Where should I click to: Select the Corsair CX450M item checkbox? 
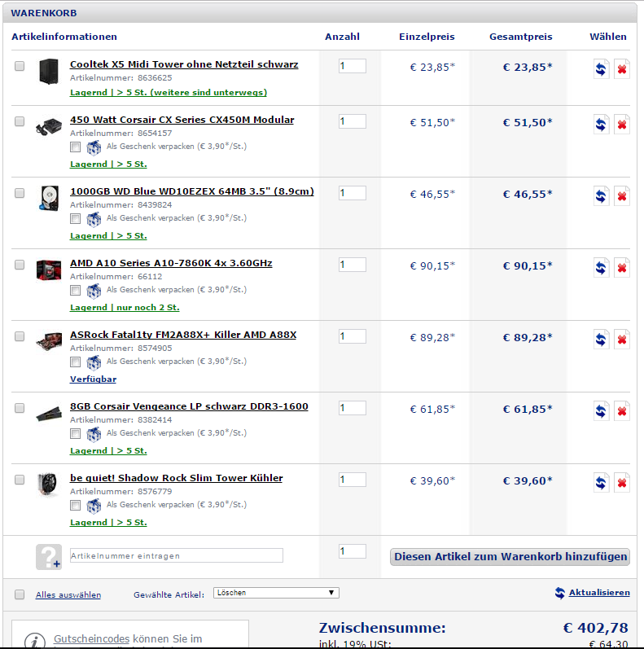[20, 121]
